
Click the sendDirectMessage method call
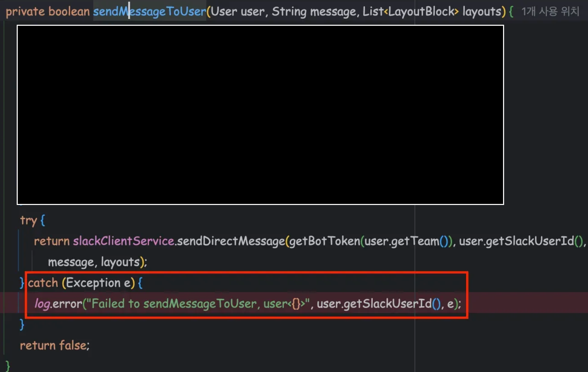pos(231,241)
